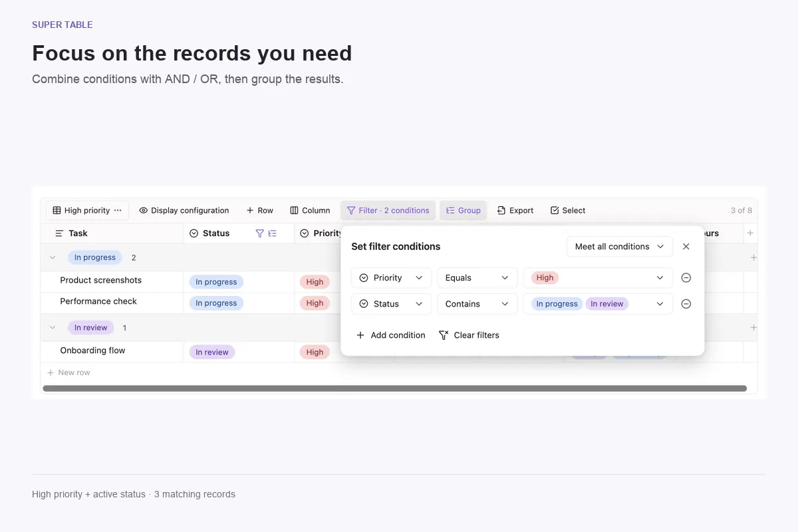Click High priority chip of Performance check
This screenshot has height=532, width=798.
click(315, 303)
